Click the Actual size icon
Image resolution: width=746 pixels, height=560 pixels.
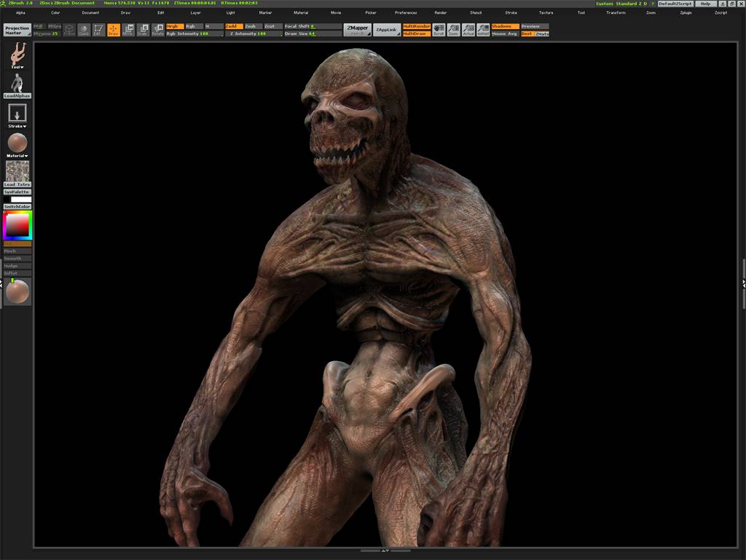pos(468,30)
